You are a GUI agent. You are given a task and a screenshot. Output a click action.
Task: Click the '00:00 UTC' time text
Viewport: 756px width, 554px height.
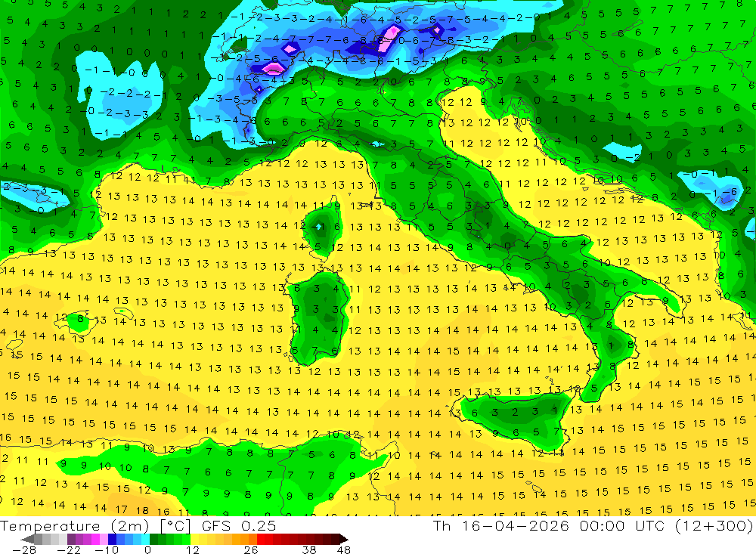coord(622,526)
